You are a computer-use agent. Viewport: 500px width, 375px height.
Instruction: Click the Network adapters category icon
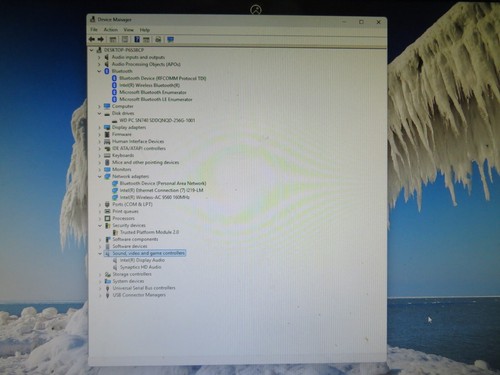[x=107, y=176]
